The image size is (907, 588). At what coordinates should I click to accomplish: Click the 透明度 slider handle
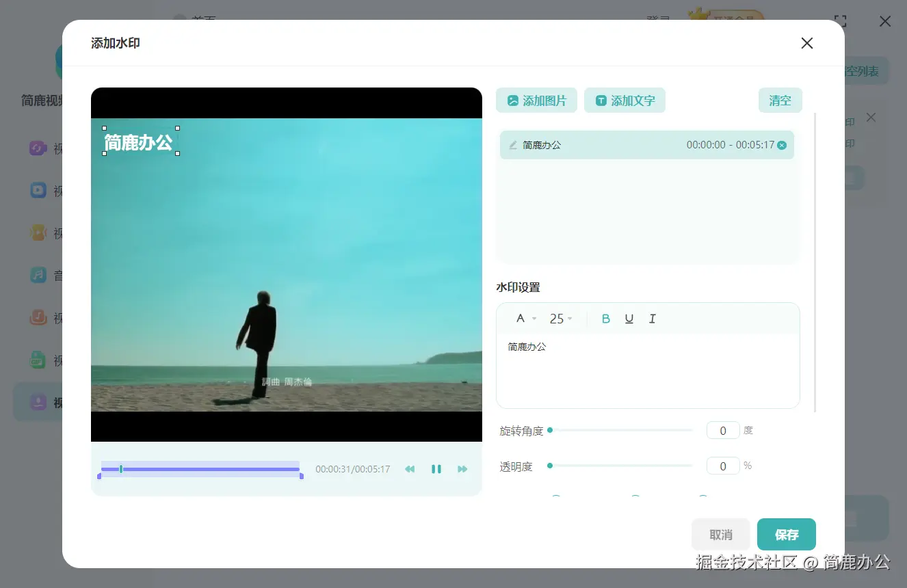click(550, 466)
